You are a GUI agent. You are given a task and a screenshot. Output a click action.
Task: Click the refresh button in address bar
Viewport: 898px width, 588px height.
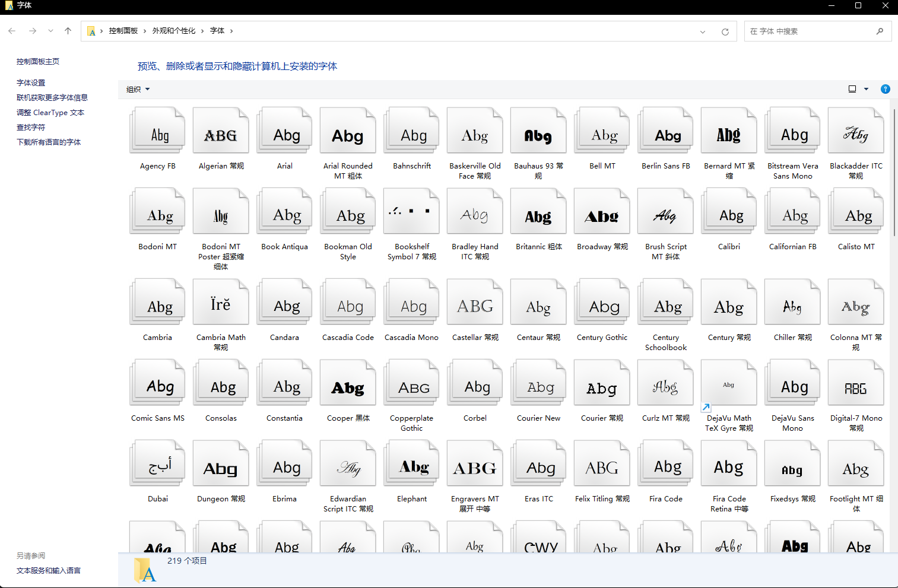click(x=725, y=31)
